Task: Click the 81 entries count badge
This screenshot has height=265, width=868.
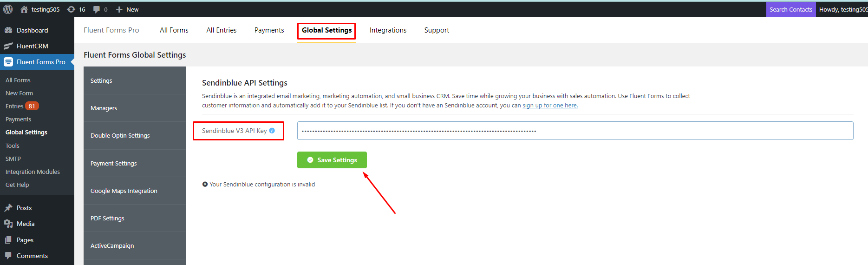Action: pyautogui.click(x=32, y=106)
